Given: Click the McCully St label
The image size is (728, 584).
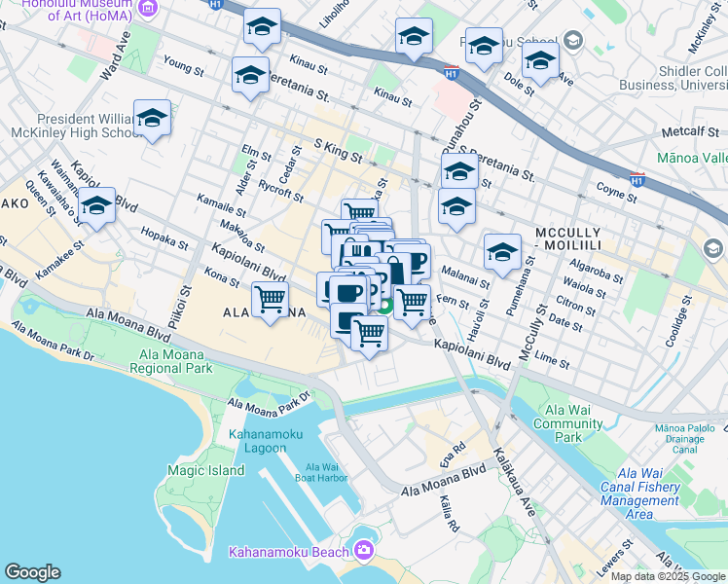Looking at the screenshot, I should click(532, 332).
